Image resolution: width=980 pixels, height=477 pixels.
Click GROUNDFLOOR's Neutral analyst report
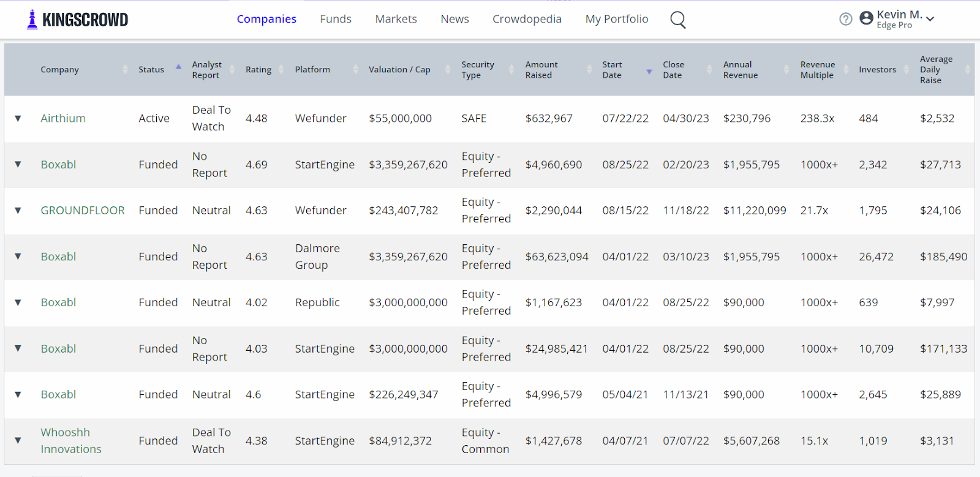click(x=211, y=210)
